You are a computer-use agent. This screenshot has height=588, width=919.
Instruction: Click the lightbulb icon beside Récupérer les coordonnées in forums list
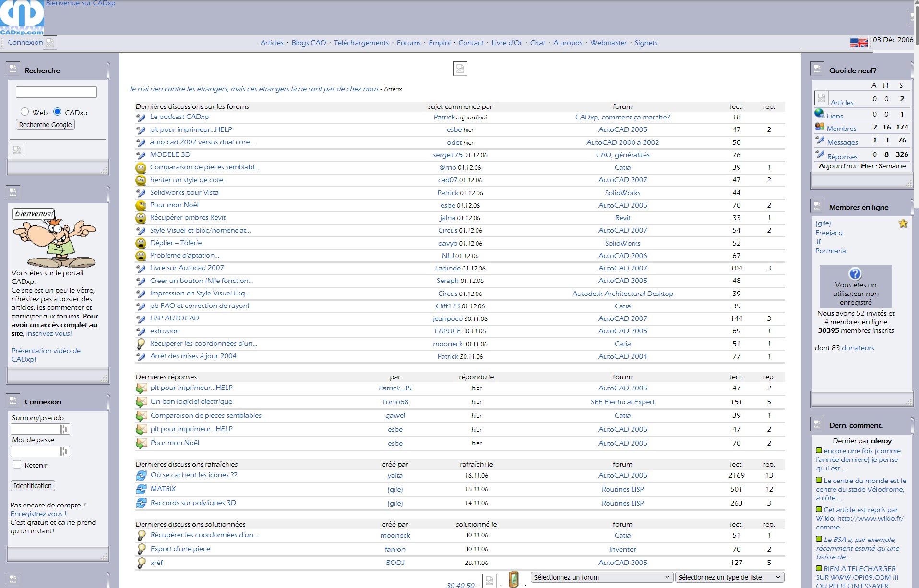pyautogui.click(x=141, y=344)
